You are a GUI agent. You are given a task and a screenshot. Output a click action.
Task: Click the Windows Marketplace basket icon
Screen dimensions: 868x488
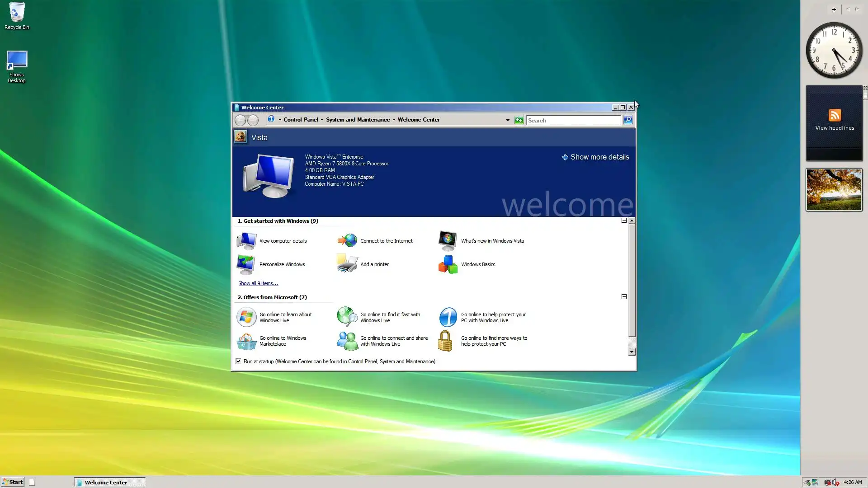pyautogui.click(x=246, y=341)
